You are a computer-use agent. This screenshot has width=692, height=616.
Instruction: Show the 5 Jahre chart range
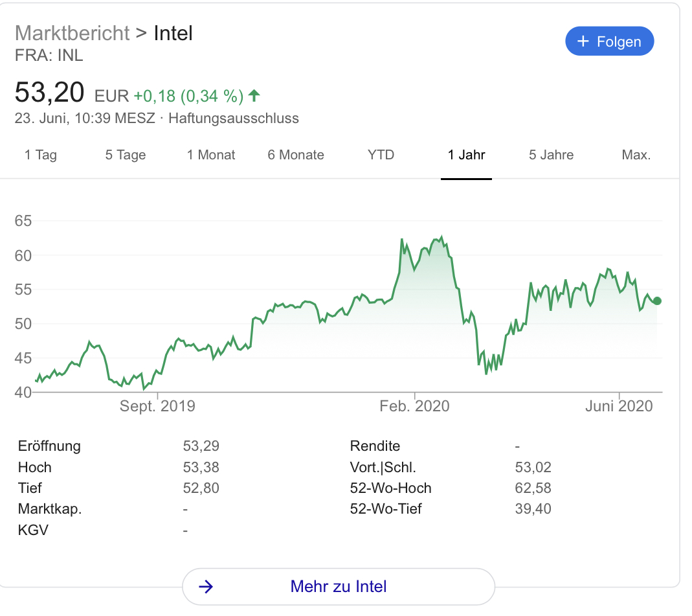551,155
